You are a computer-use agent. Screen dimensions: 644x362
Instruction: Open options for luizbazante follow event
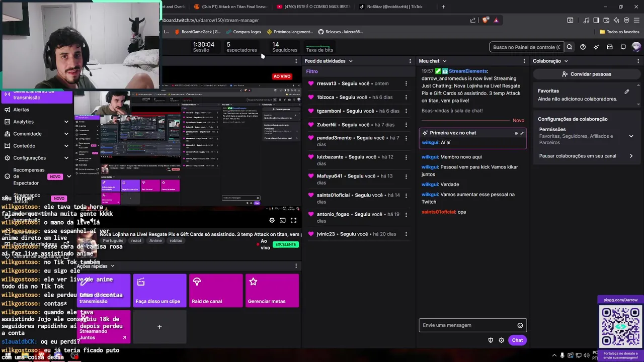point(406,157)
